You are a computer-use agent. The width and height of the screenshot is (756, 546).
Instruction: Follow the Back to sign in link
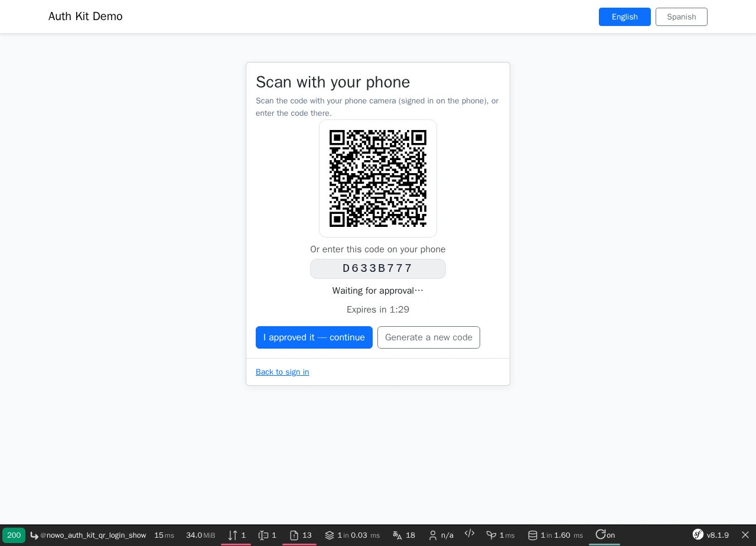point(282,372)
